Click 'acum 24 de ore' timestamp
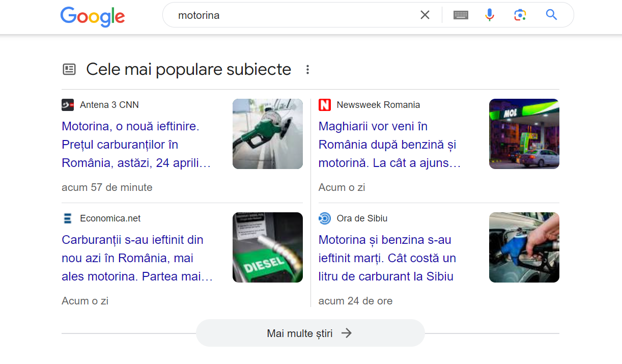This screenshot has width=622, height=364. tap(355, 301)
